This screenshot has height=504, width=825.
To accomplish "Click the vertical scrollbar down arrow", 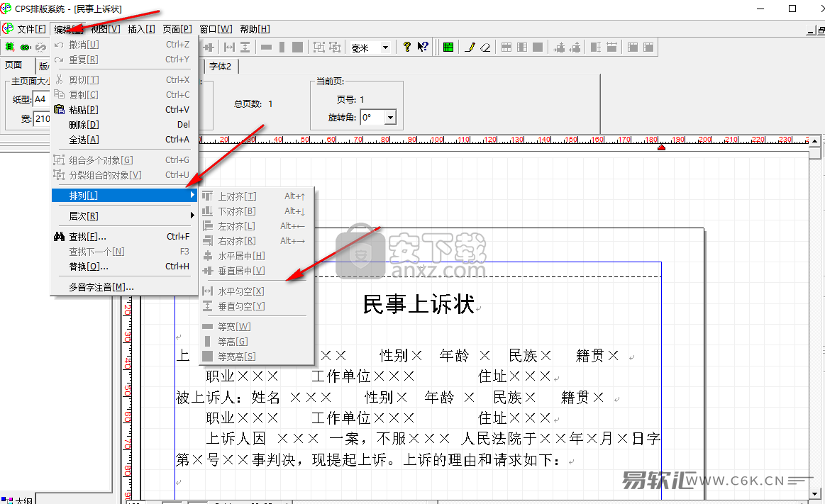I will coord(814,493).
